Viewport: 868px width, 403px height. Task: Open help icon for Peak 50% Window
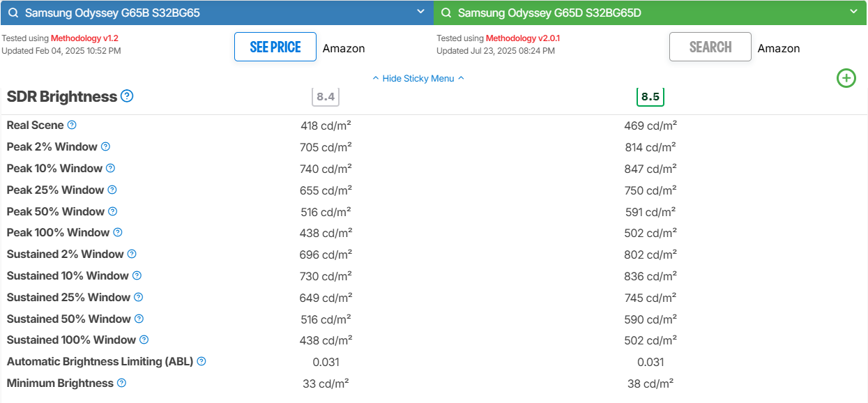[112, 211]
